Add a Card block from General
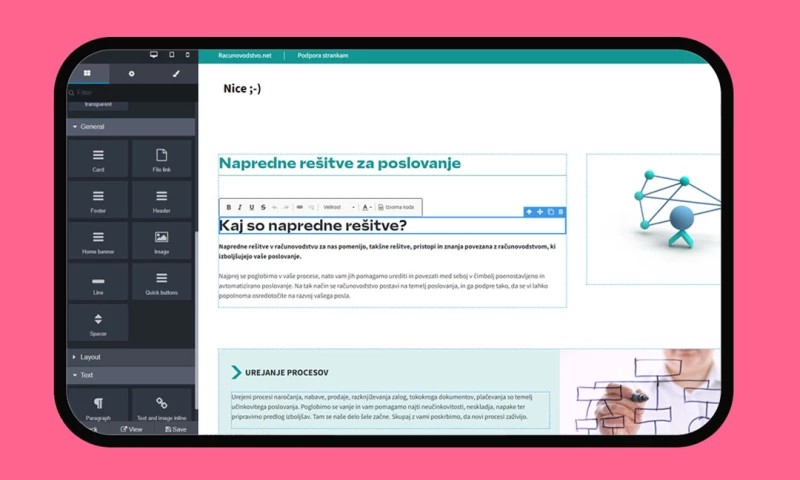The width and height of the screenshot is (800, 480). click(x=98, y=158)
